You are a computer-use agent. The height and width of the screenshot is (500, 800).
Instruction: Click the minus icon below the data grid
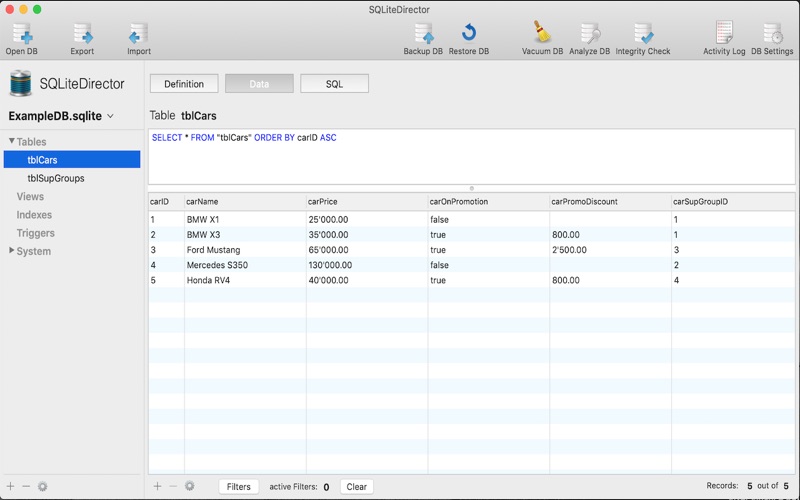coord(173,486)
